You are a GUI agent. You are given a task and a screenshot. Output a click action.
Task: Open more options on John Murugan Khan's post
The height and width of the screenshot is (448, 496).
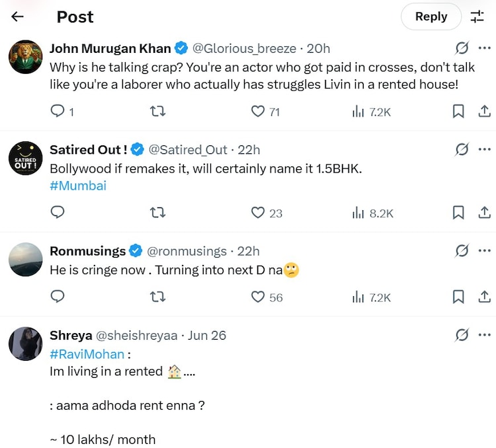[x=484, y=48]
